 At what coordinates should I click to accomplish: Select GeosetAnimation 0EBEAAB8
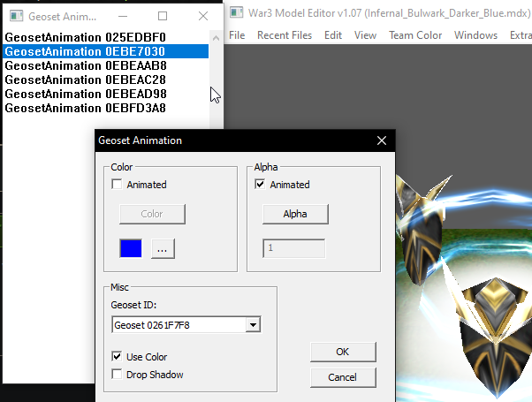(105, 65)
